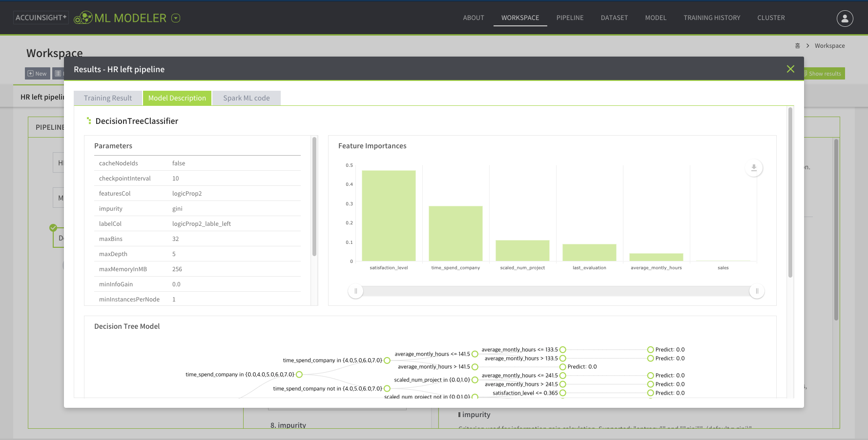Click the scaled_num_project bar
868x440 pixels.
click(522, 251)
